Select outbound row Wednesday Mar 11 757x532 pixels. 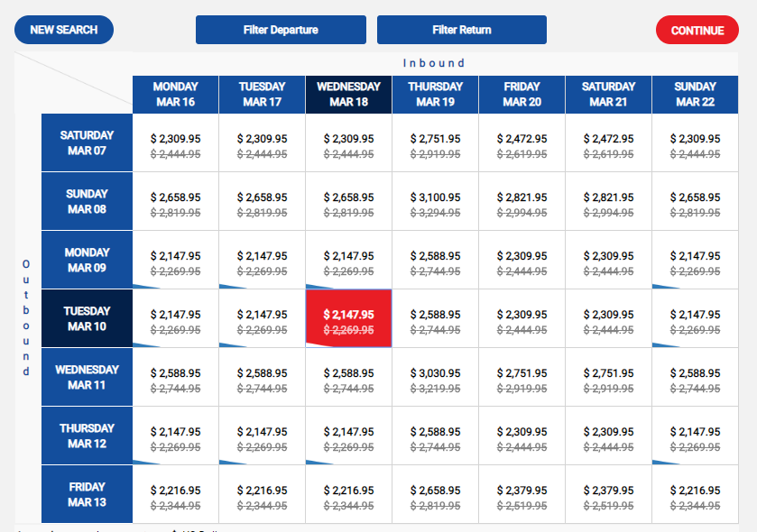(x=87, y=377)
